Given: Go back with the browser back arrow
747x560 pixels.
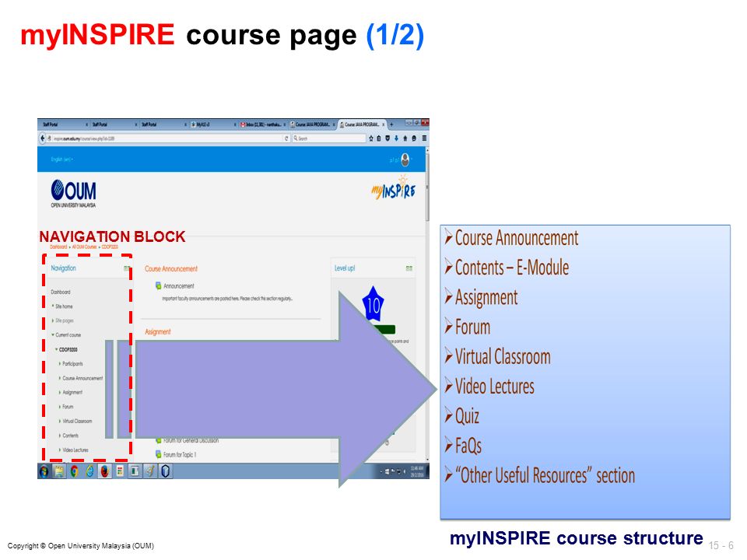Looking at the screenshot, I should pyautogui.click(x=42, y=138).
